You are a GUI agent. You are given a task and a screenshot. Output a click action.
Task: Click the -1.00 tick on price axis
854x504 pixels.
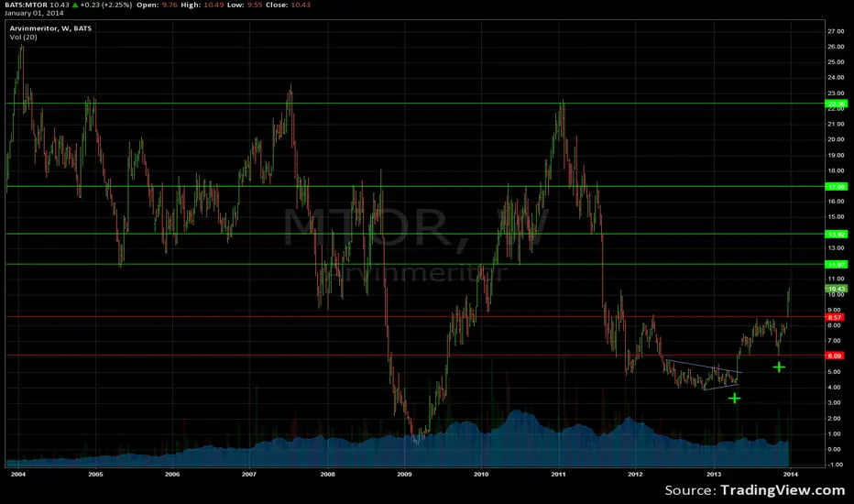tap(835, 465)
